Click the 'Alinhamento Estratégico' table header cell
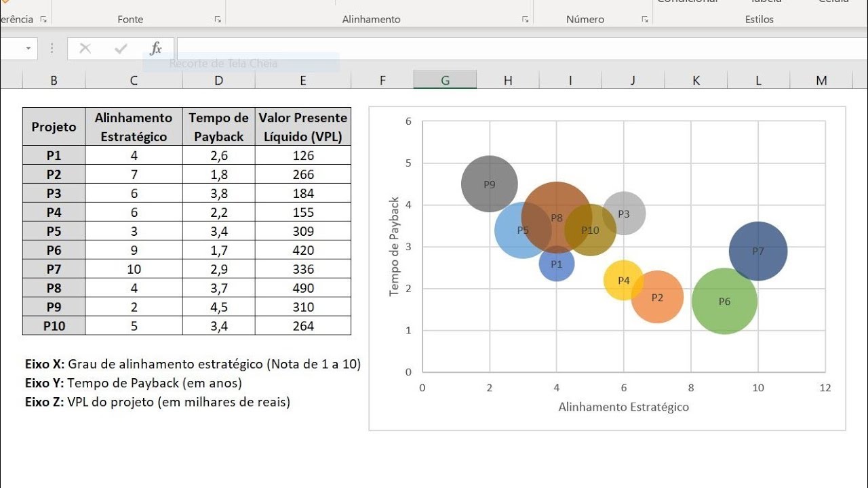The width and height of the screenshot is (868, 488). (134, 127)
